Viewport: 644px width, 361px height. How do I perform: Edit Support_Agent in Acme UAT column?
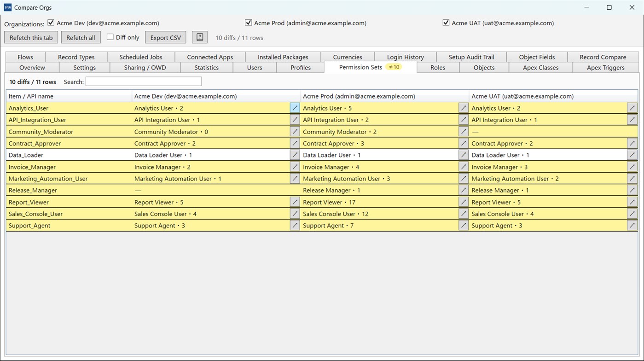click(x=632, y=225)
